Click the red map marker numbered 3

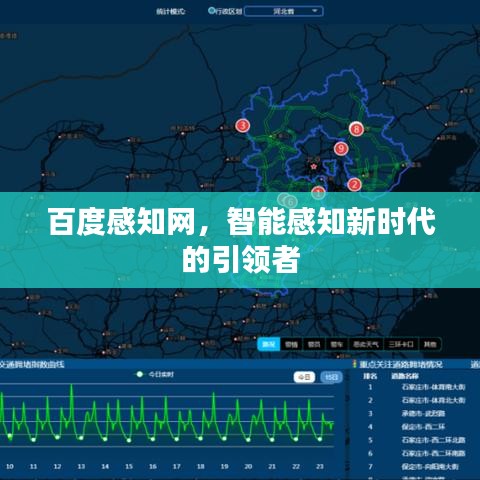pyautogui.click(x=243, y=126)
